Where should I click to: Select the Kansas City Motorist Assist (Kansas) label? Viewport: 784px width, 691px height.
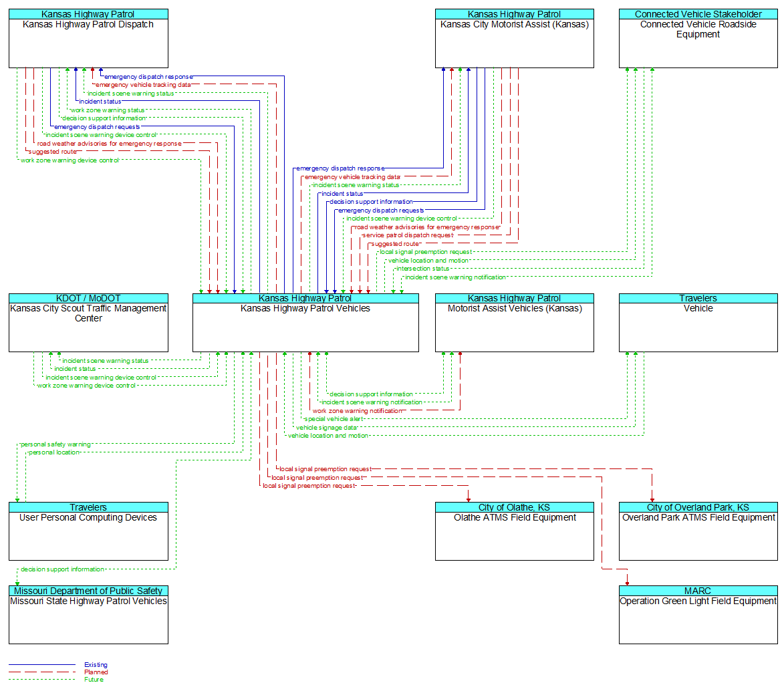coord(515,25)
